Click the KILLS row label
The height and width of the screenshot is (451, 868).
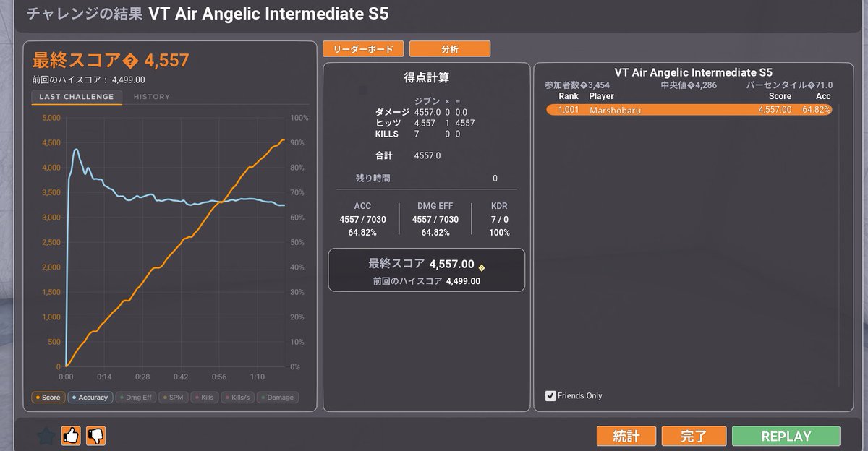[387, 134]
